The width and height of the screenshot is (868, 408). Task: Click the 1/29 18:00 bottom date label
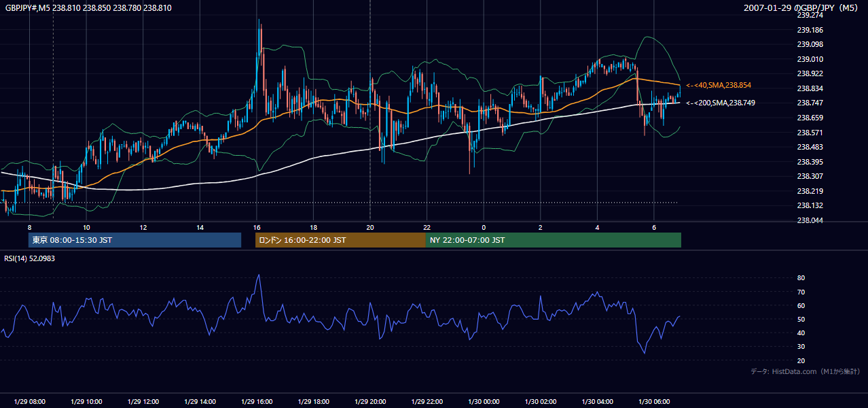click(313, 401)
